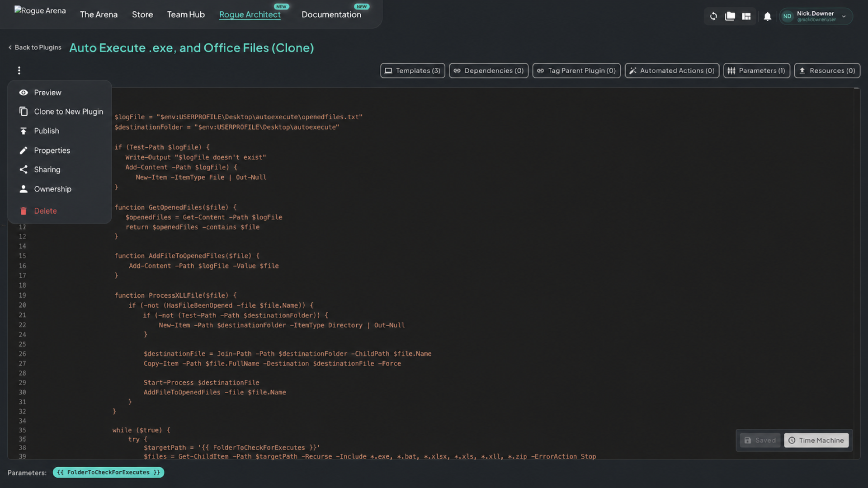Click line 'function GetOpenedFiles($file) {'
The width and height of the screenshot is (868, 488).
[x=175, y=207]
